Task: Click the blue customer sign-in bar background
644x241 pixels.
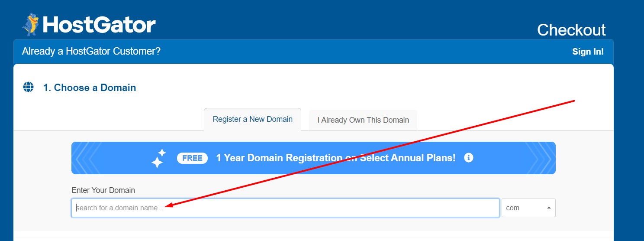Action: [x=346, y=52]
